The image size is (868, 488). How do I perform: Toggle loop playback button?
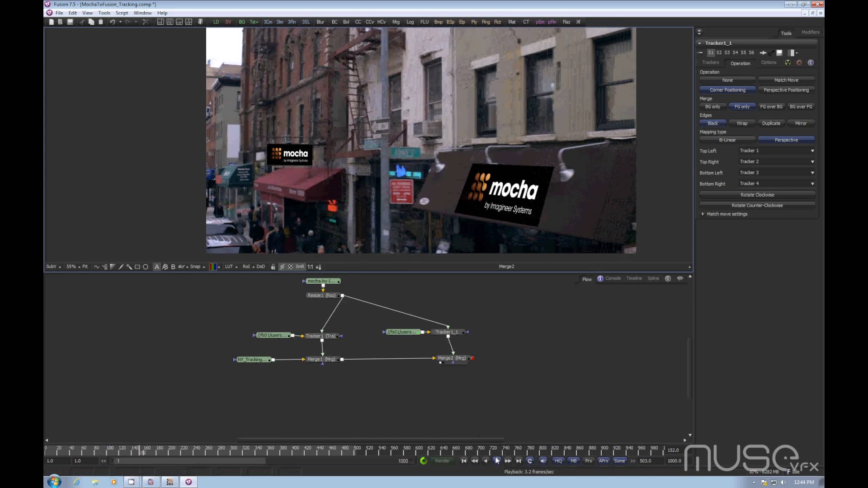[x=530, y=461]
